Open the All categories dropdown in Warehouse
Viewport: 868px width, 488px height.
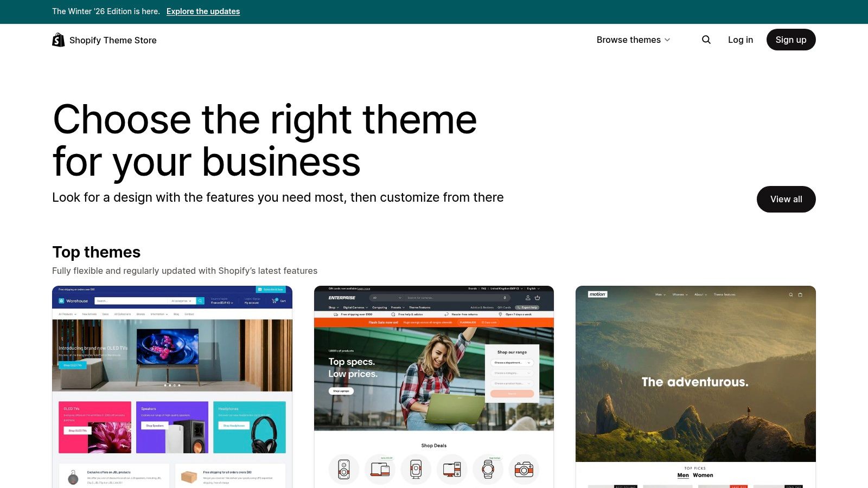pyautogui.click(x=181, y=301)
